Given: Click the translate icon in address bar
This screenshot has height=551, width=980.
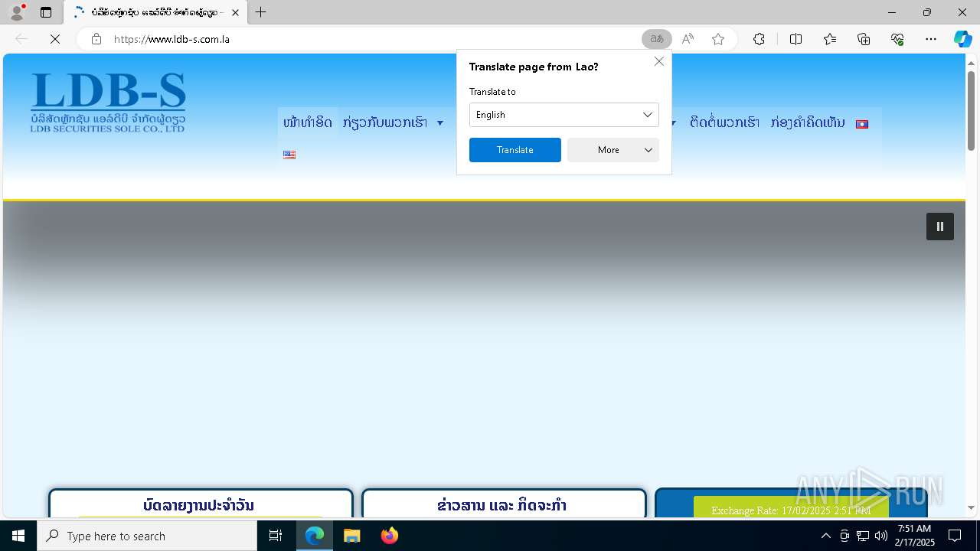Looking at the screenshot, I should [657, 39].
